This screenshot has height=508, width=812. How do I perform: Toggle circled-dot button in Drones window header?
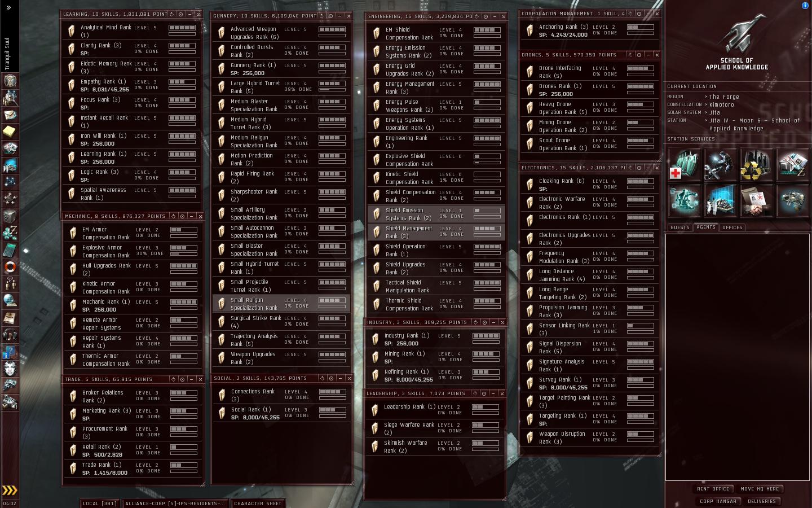(x=639, y=55)
